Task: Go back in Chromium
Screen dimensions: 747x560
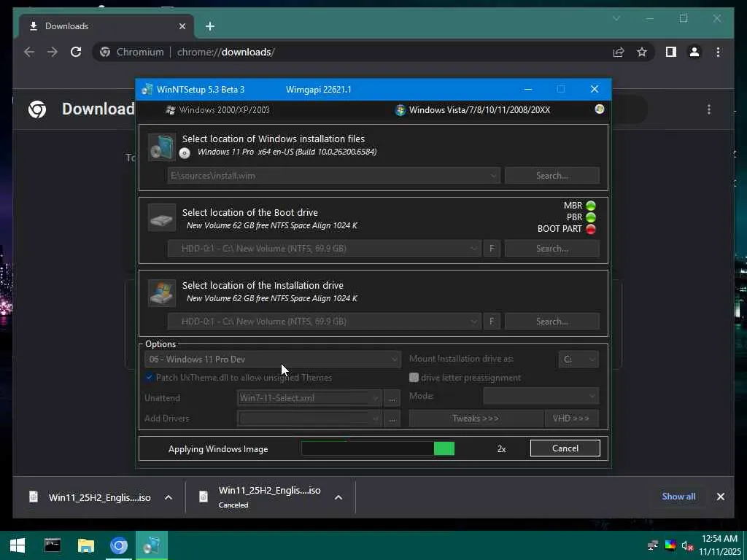Action: (29, 52)
